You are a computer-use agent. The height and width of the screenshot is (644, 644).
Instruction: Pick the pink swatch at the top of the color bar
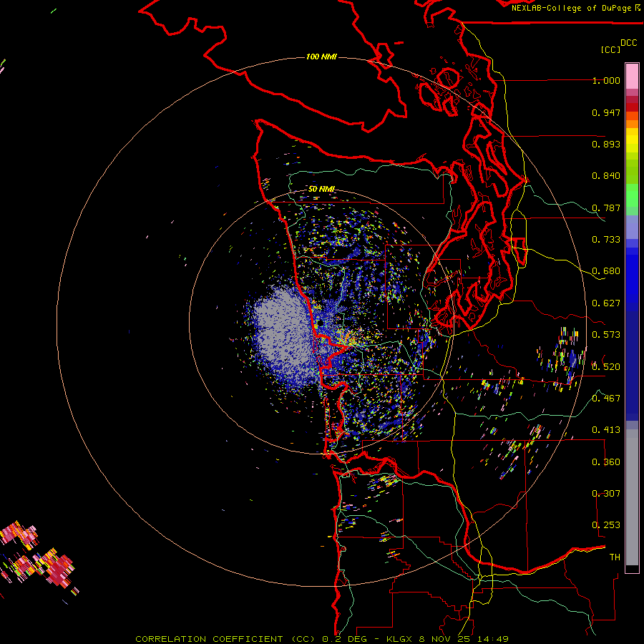tap(632, 76)
